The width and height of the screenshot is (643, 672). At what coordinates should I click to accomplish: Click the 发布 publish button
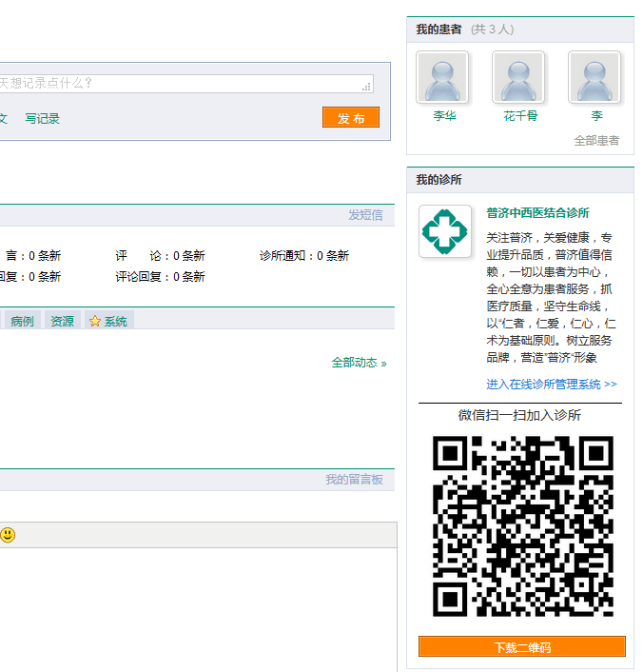tap(351, 117)
